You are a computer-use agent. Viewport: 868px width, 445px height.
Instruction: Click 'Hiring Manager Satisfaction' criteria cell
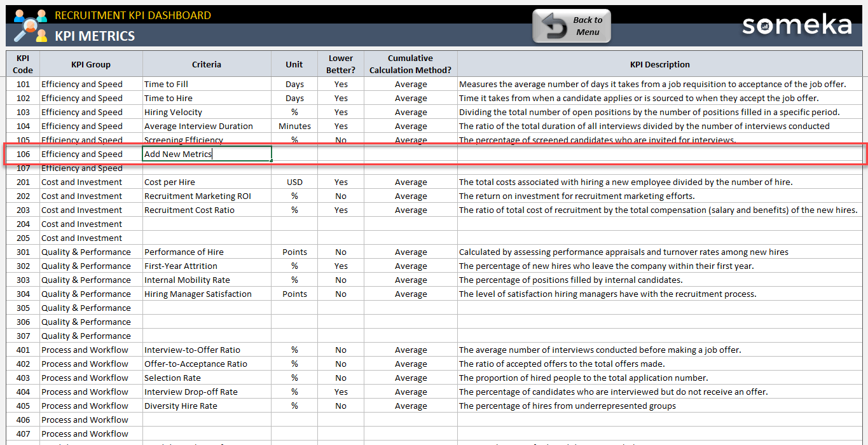coord(207,294)
